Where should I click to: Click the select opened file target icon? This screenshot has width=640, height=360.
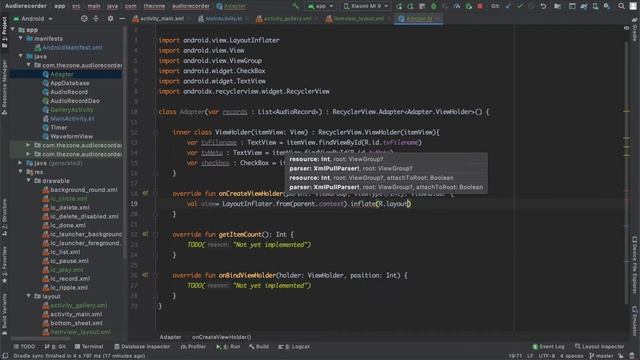(84, 18)
